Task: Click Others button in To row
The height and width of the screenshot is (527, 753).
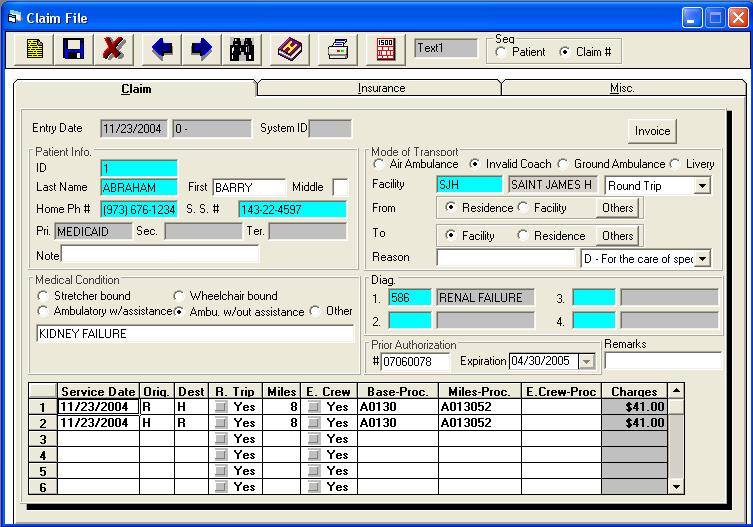Action: 618,236
